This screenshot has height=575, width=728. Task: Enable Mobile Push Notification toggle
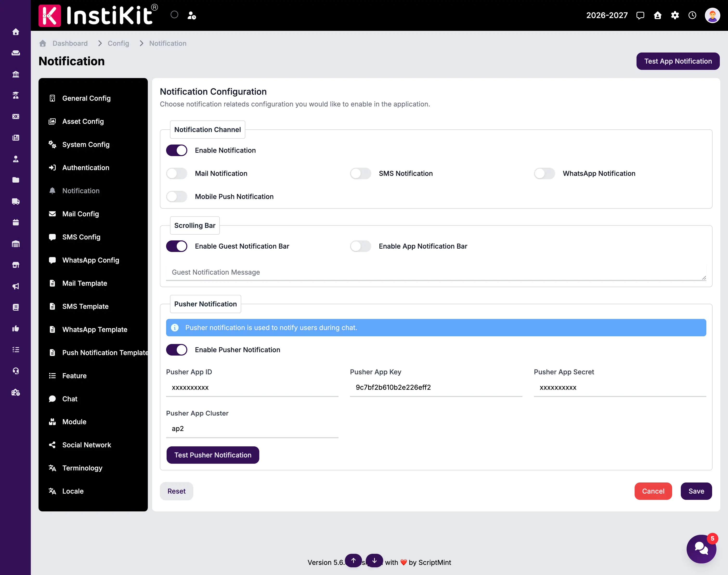coord(177,197)
